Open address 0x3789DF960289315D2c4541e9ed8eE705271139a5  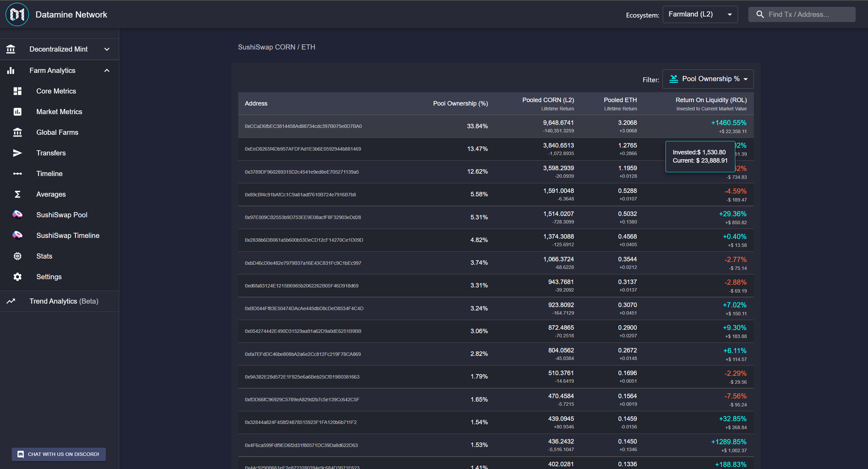(302, 172)
